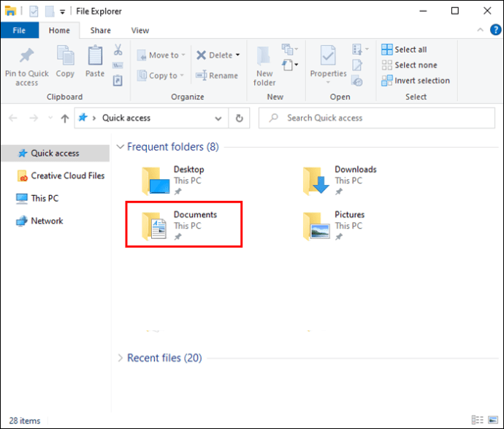Open the Pictures folder
The image size is (504, 429).
click(335, 225)
